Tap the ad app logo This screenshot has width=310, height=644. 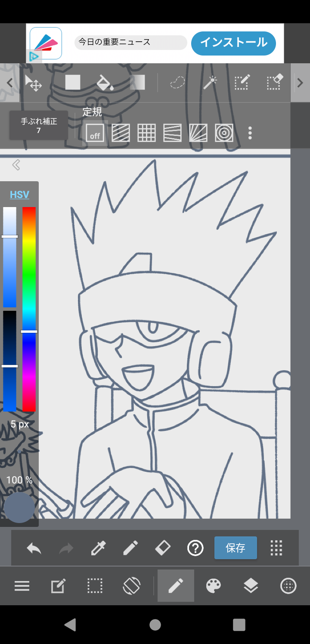(x=46, y=43)
